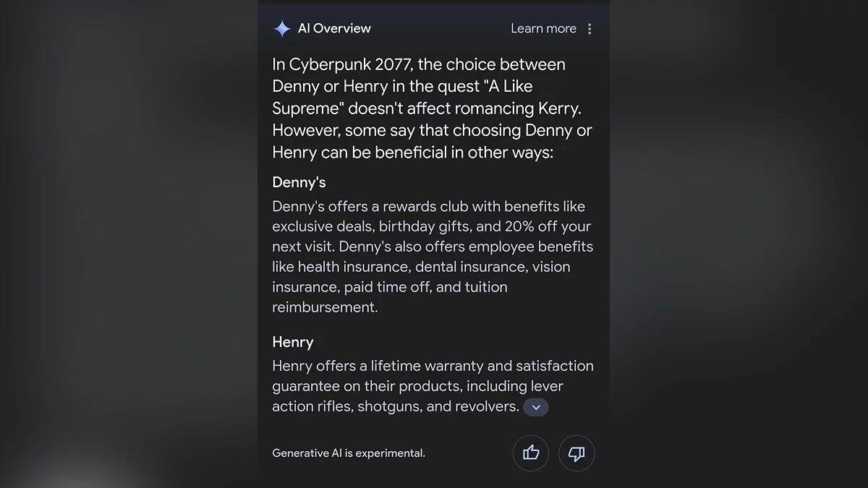
Task: Click the word "reimbursement" in Denny's paragraph
Action: (x=325, y=307)
